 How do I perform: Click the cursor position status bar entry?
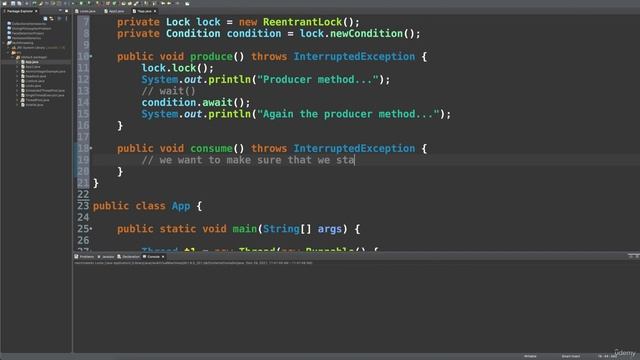pos(607,356)
